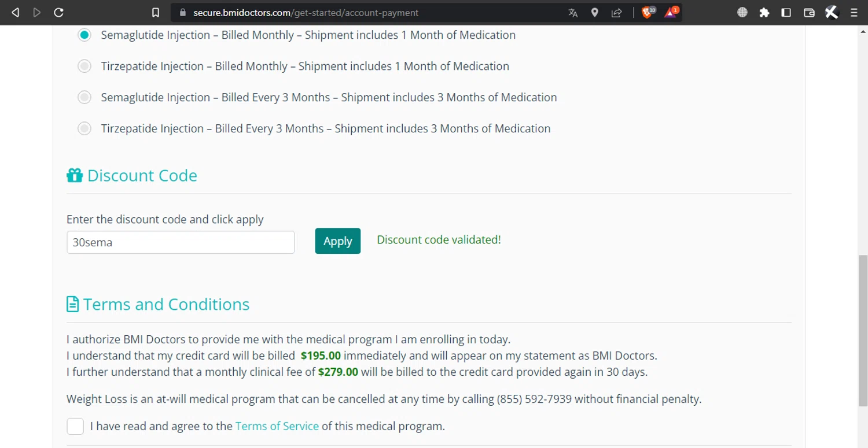The height and width of the screenshot is (448, 868).
Task: Select Semaglutide Injection Billed Monthly option
Action: (84, 35)
